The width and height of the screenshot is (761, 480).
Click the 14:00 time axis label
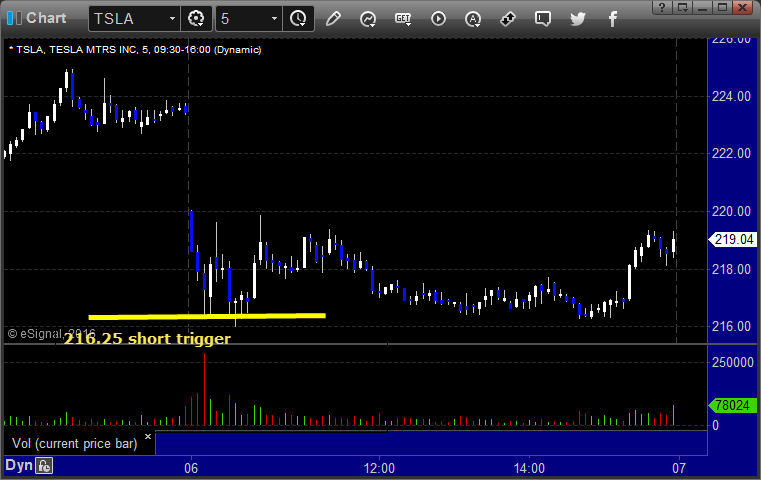tap(529, 468)
